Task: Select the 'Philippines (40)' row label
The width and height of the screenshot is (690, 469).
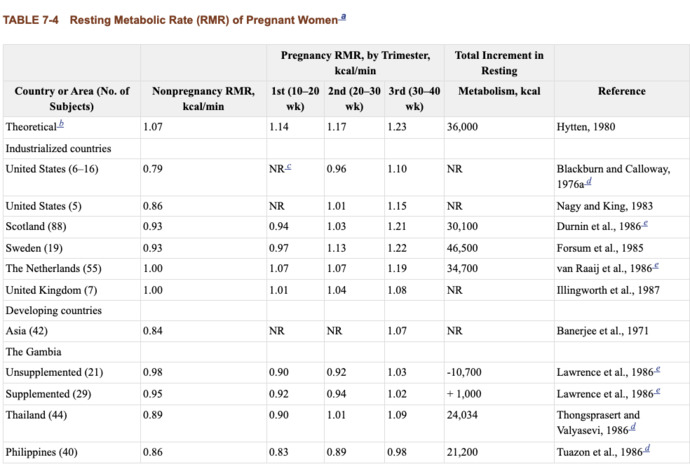Action: [42, 452]
